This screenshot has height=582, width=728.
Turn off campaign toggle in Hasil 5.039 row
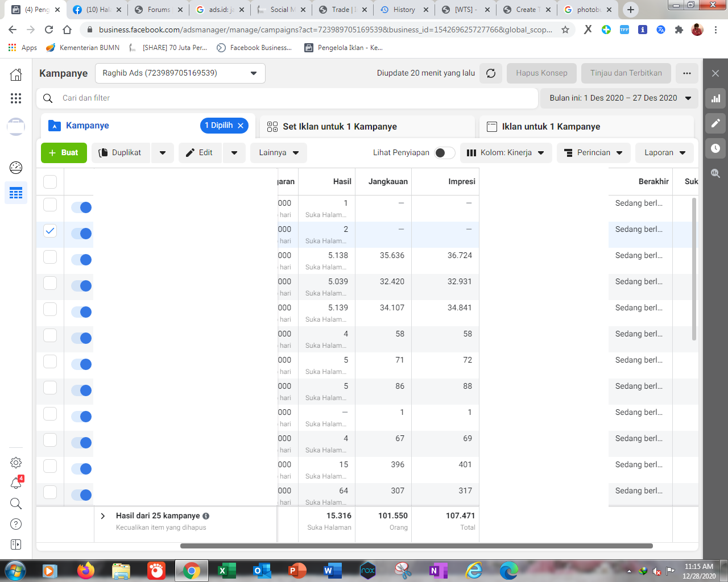[x=81, y=286]
